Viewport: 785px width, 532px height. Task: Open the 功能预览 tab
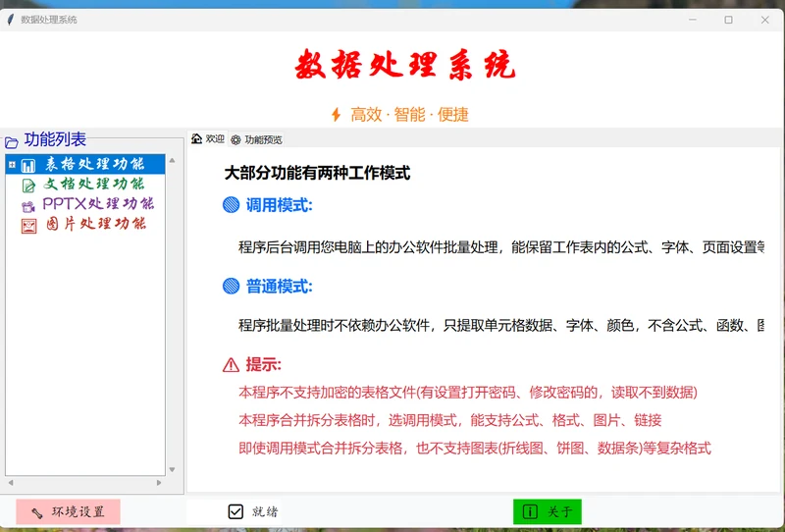pos(257,139)
